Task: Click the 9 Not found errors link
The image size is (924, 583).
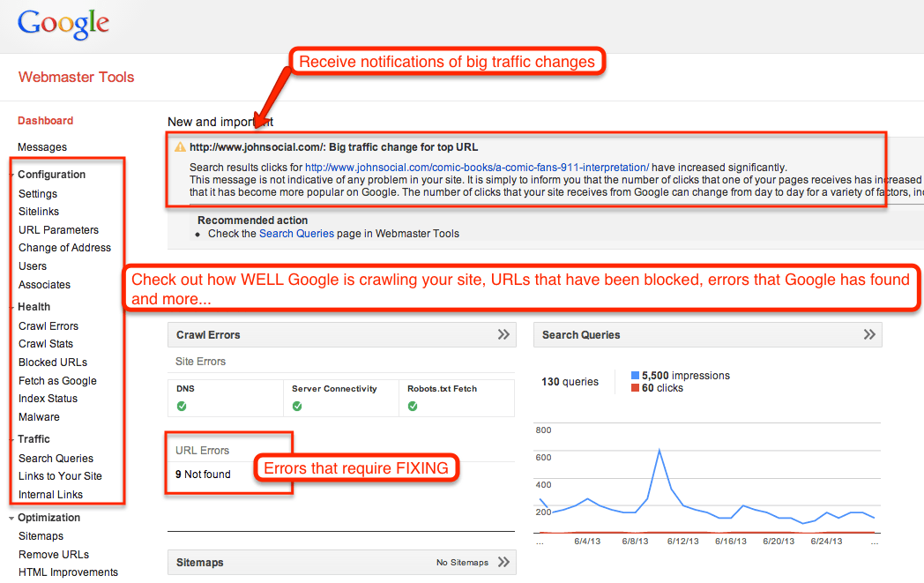Action: [204, 474]
